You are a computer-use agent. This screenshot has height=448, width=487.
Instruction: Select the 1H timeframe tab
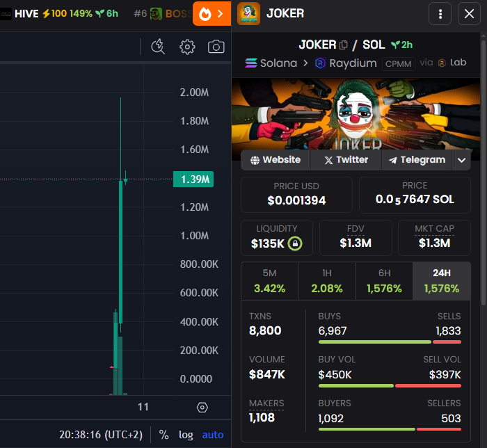(x=327, y=281)
